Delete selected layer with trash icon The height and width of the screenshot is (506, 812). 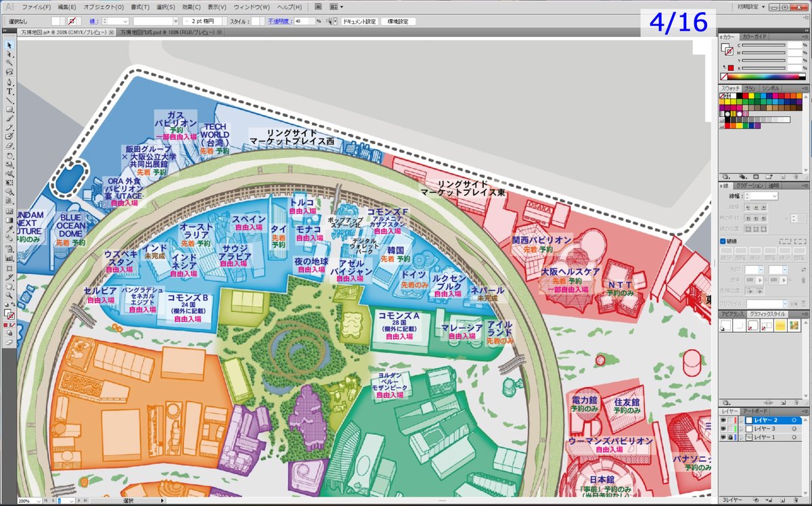pyautogui.click(x=796, y=500)
